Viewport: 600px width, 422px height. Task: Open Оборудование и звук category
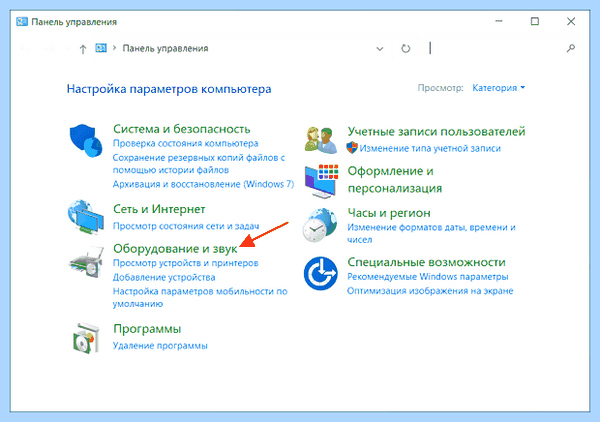point(175,249)
